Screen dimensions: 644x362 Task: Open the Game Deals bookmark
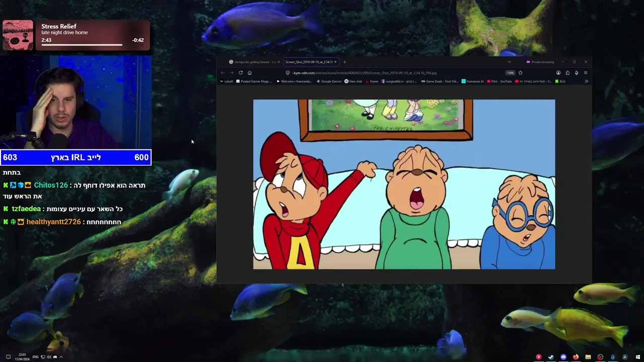tap(440, 81)
